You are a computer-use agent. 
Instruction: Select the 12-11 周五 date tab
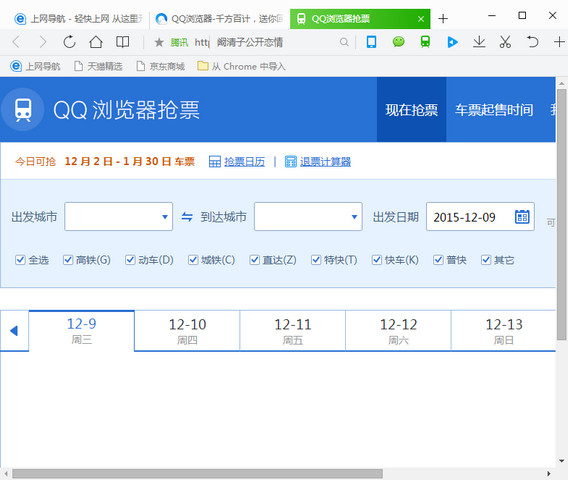293,331
